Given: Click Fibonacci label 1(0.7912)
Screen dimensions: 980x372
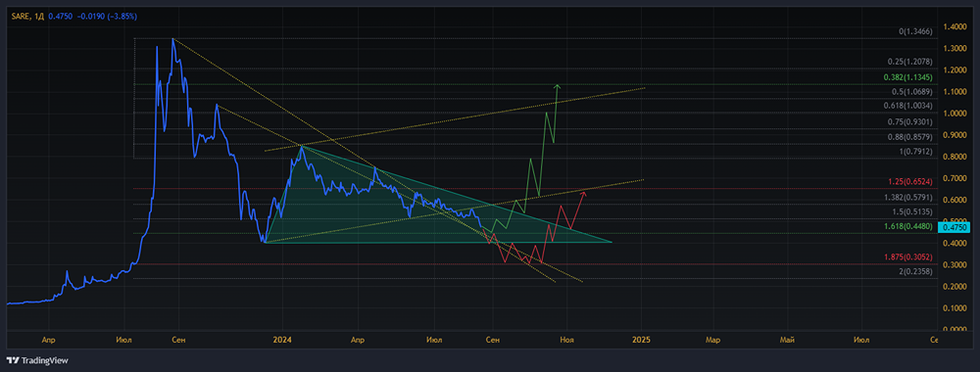Looking at the screenshot, I should click(915, 152).
